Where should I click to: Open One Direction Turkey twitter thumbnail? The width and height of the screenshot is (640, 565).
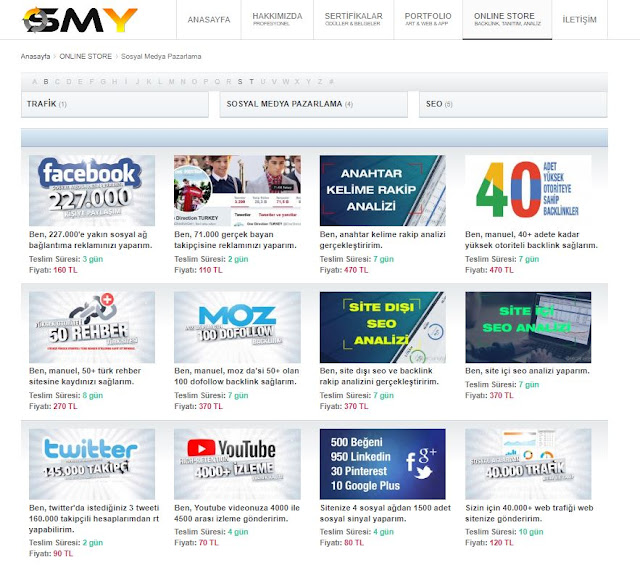click(237, 190)
